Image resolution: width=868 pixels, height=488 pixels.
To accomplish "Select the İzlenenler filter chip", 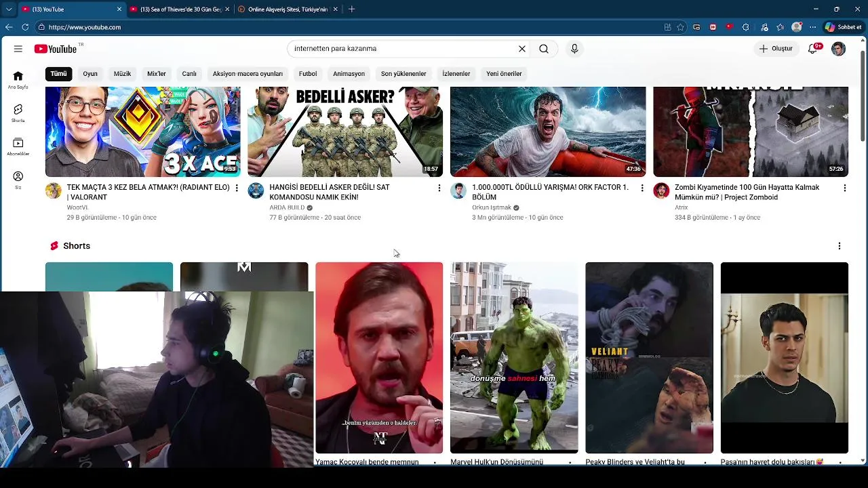I will point(456,74).
